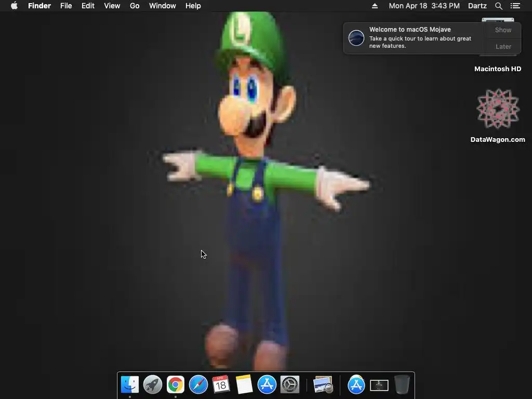This screenshot has height=399, width=532.
Task: Open the Apple menu
Action: pos(14,6)
